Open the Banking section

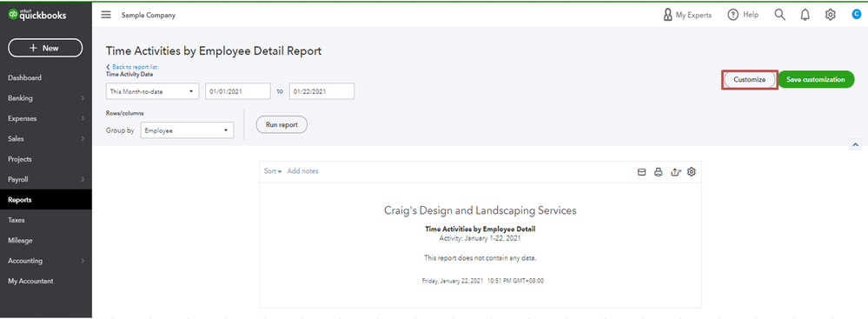click(x=21, y=98)
